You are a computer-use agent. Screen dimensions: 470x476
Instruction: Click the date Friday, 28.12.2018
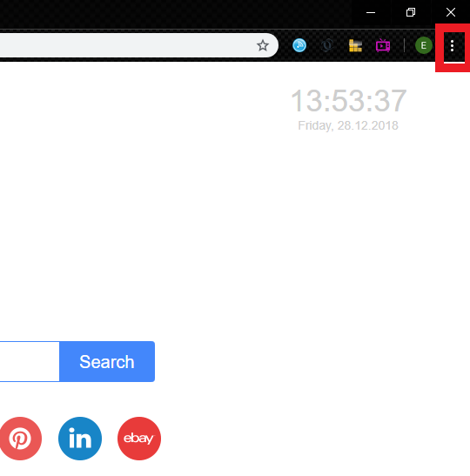coord(348,125)
